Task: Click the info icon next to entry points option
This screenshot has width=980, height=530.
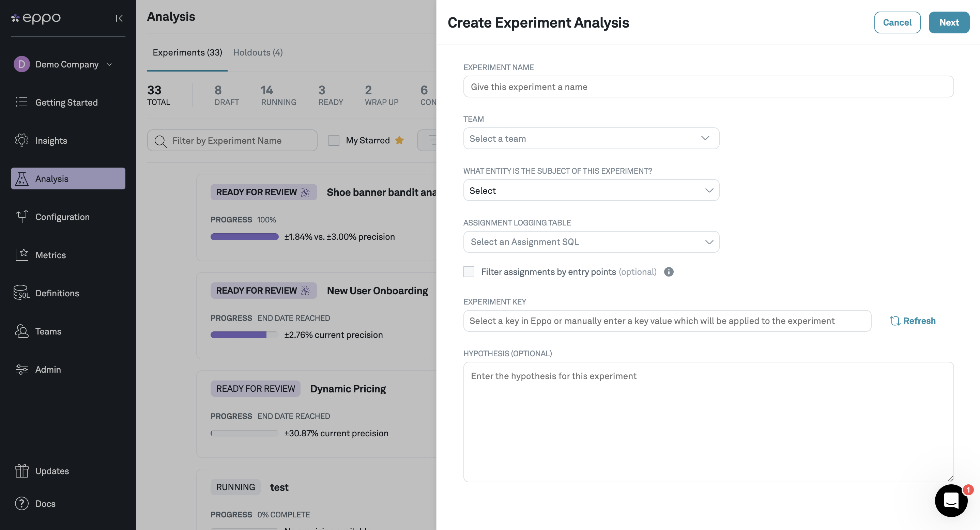Action: pos(669,272)
